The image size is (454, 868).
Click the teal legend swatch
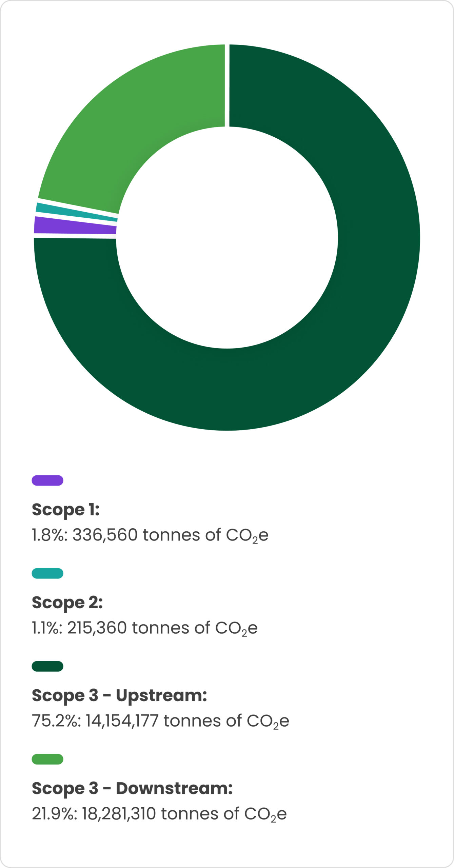pyautogui.click(x=47, y=573)
